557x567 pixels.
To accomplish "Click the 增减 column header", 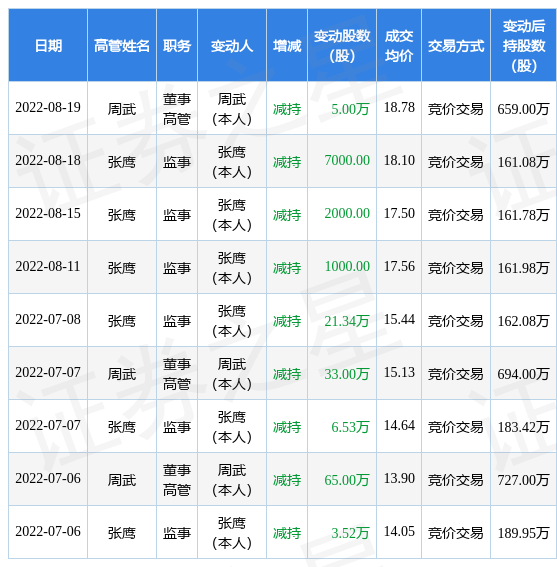I will [287, 46].
